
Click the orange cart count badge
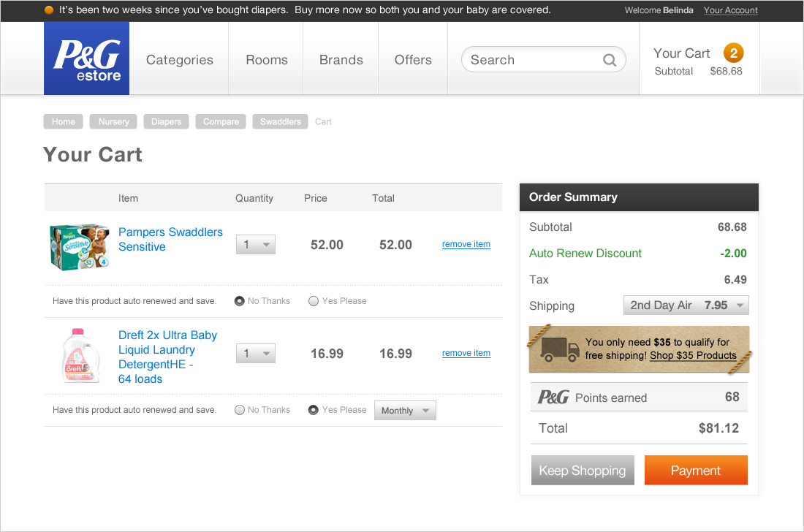[x=733, y=53]
